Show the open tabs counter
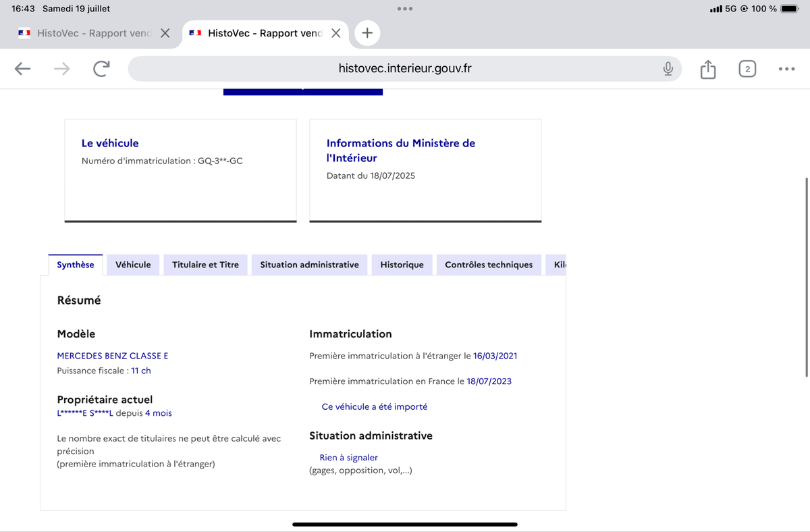Viewport: 810px width, 532px height. tap(747, 69)
